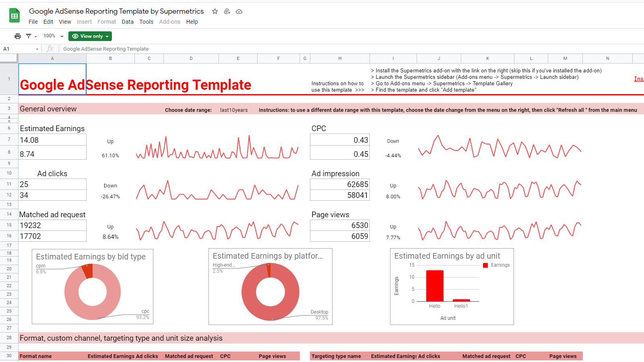This screenshot has width=644, height=362.
Task: Click the Estimated Earnings by bid type title
Action: click(91, 257)
